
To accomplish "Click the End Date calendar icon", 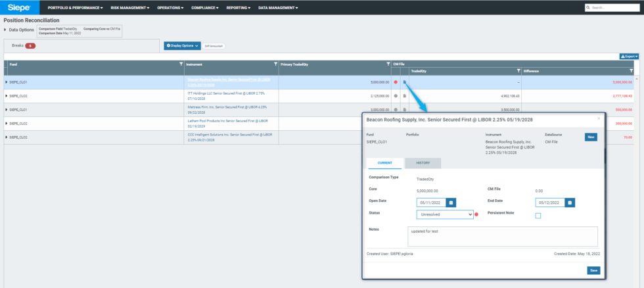I will 570,203.
